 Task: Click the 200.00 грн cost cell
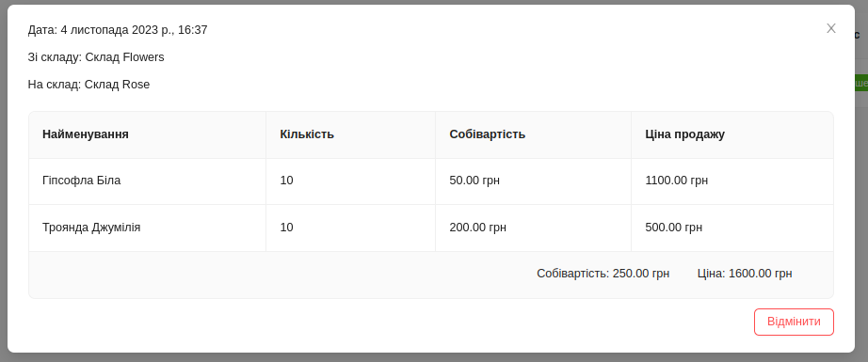click(477, 228)
